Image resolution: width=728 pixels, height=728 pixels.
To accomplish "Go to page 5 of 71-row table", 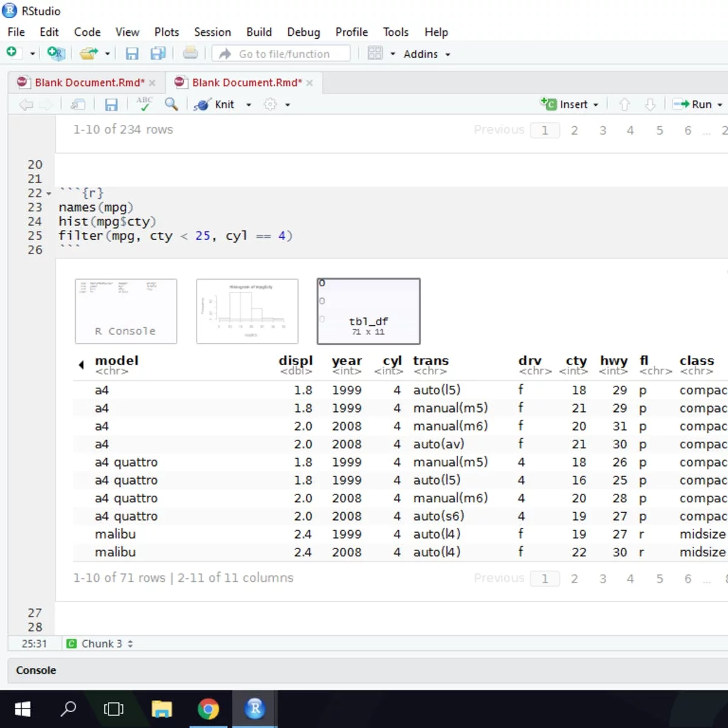I will [x=659, y=579].
